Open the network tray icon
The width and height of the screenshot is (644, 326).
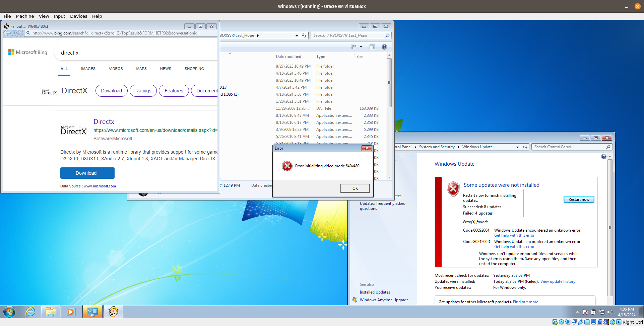point(602,312)
